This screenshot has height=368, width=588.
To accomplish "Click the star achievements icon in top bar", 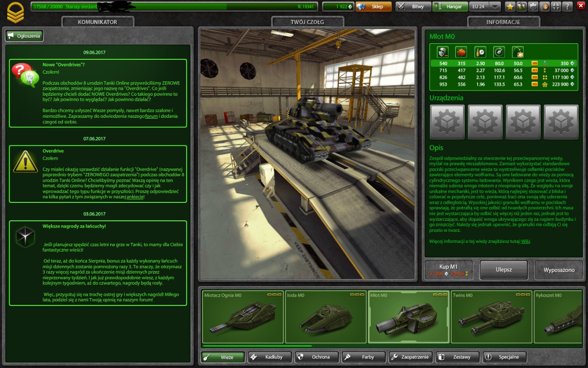I will pyautogui.click(x=510, y=6).
